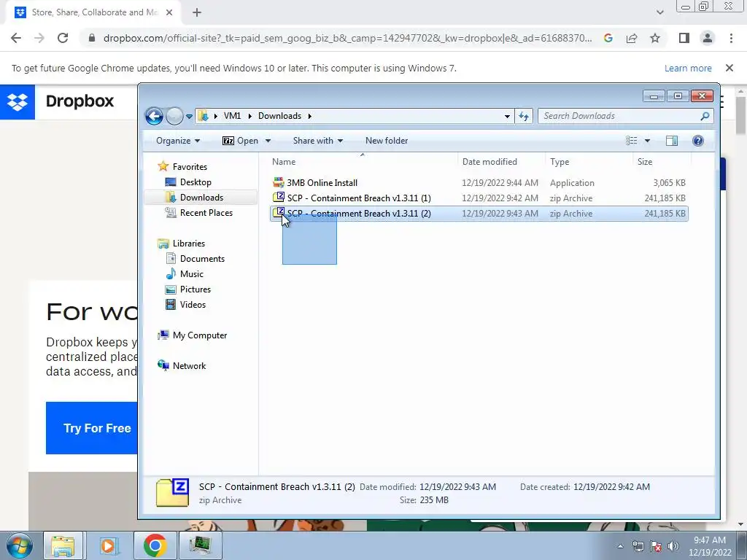Click the Downloads breadcrumb in address bar
The image size is (747, 560).
(x=279, y=116)
